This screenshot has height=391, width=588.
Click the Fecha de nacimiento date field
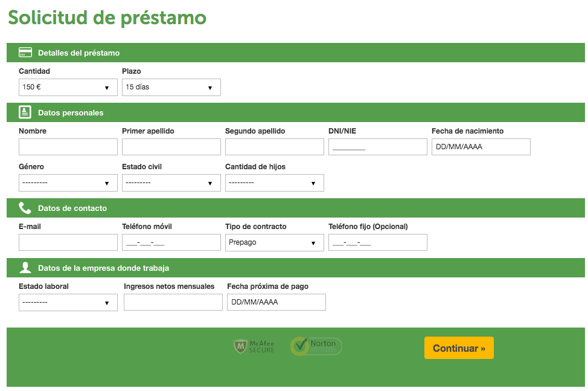pos(481,147)
